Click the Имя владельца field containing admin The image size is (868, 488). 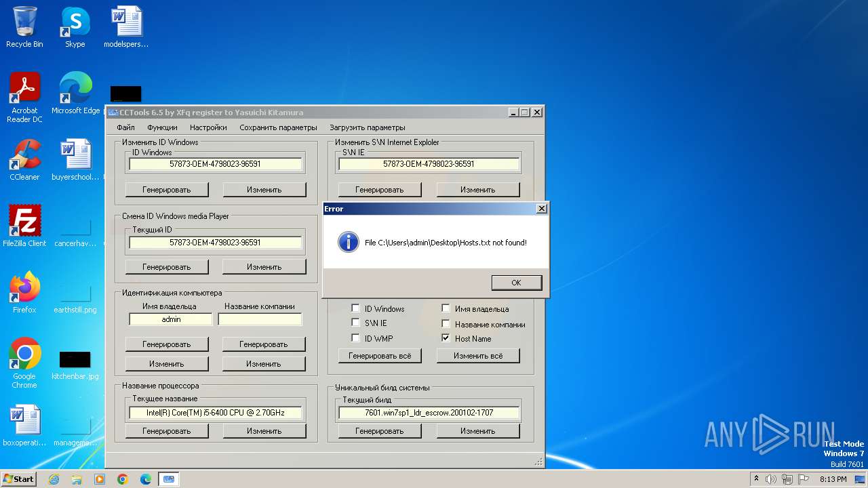(171, 319)
